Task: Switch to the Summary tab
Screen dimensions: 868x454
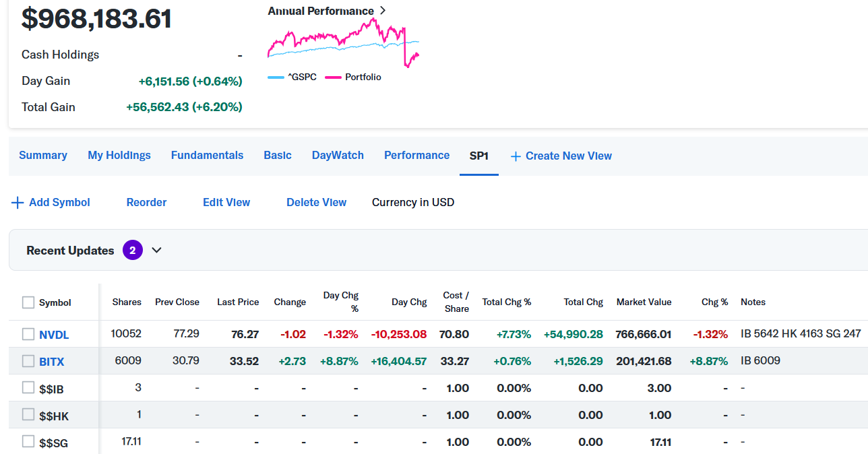Action: coord(43,156)
